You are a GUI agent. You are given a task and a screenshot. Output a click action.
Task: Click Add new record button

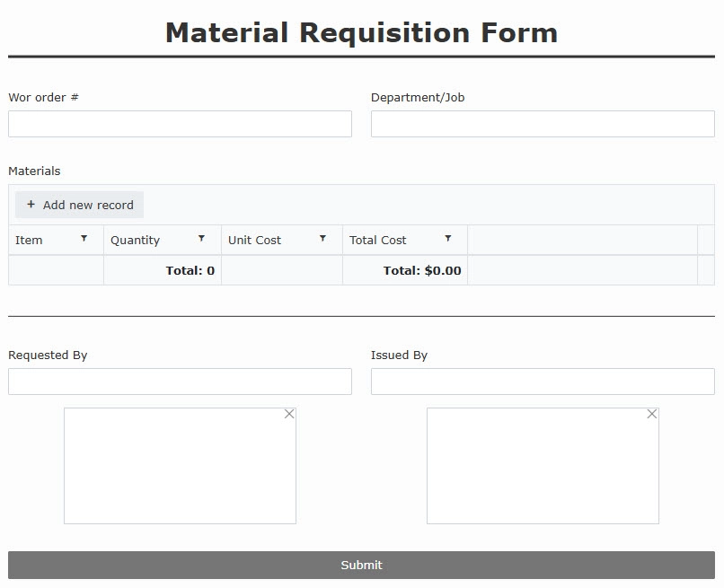pyautogui.click(x=80, y=205)
